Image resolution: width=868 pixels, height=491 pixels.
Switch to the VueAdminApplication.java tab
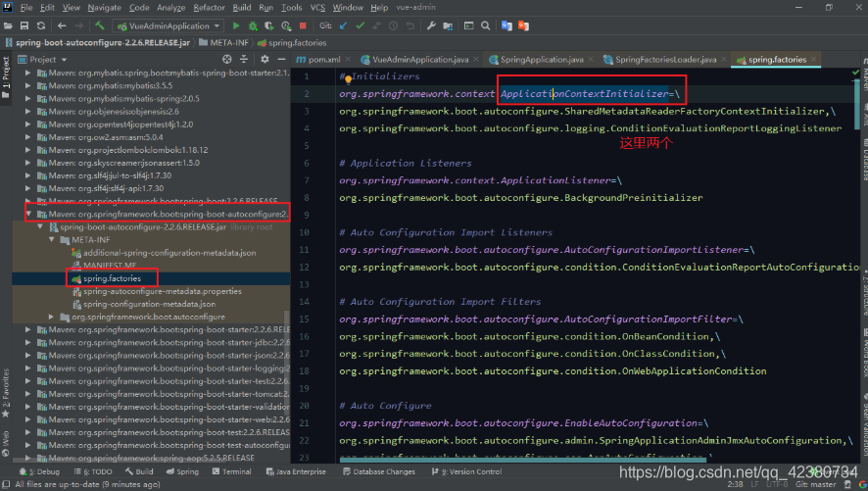420,59
